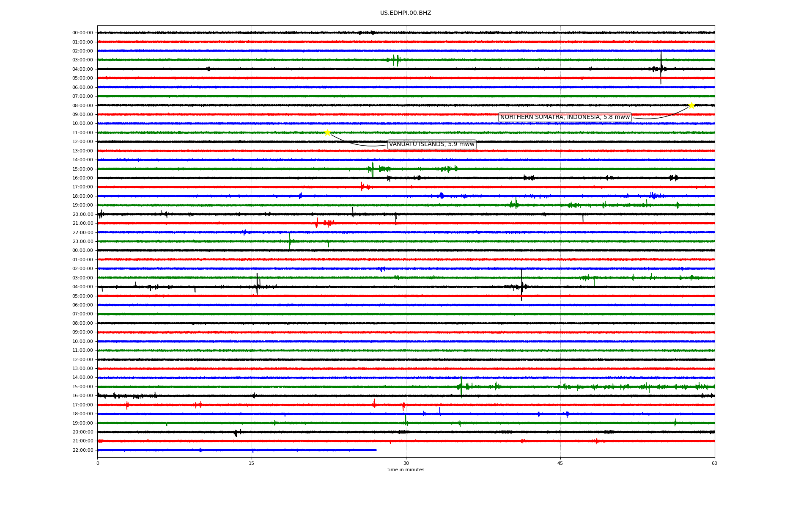Select the 'NORTHERN SUMATRA, INDONESIA, 5.8 mww' label

565,117
